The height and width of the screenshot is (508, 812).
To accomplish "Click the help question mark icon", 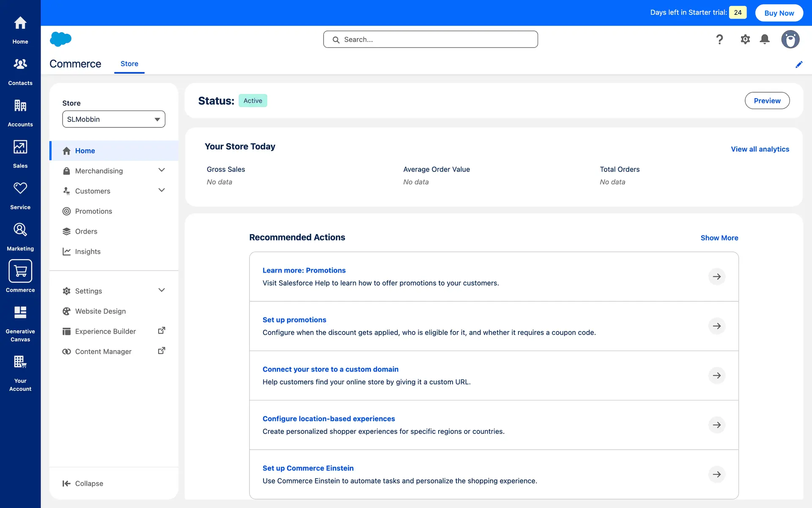I will (719, 39).
